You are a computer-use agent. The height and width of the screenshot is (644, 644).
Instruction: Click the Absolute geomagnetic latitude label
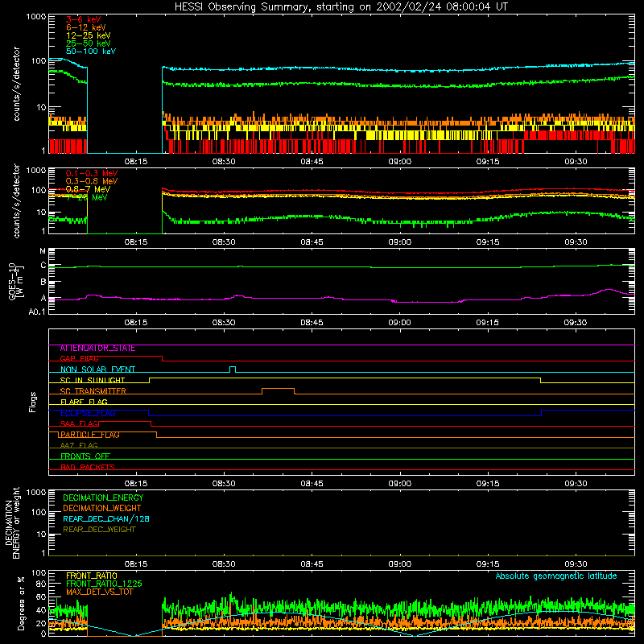[x=556, y=576]
